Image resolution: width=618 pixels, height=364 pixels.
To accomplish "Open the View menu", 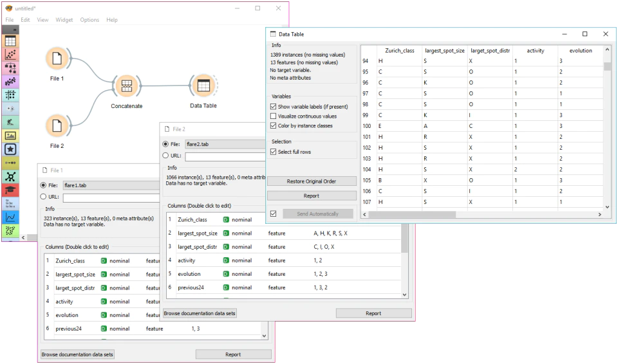I will click(x=42, y=20).
